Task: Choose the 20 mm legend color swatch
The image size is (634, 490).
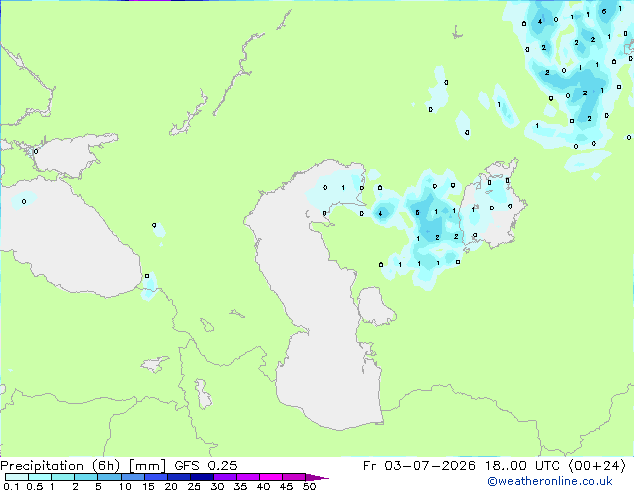Action: pyautogui.click(x=179, y=477)
